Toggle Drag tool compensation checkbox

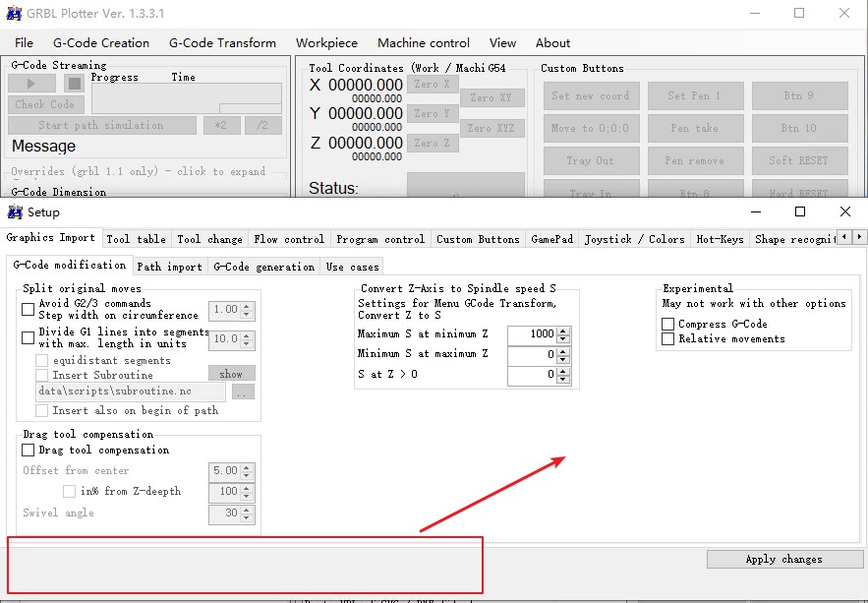(29, 450)
